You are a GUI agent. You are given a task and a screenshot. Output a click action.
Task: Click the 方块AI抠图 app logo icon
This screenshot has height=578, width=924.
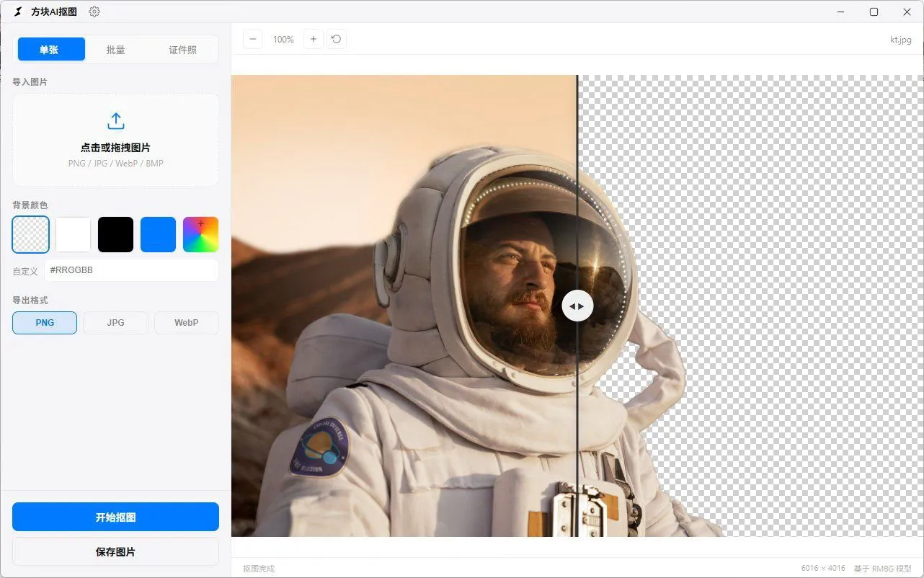coord(19,12)
